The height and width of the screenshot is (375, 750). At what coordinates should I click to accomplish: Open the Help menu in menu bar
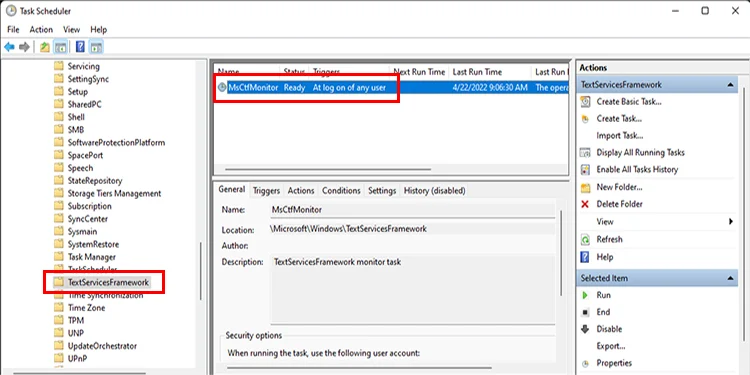[x=99, y=30]
